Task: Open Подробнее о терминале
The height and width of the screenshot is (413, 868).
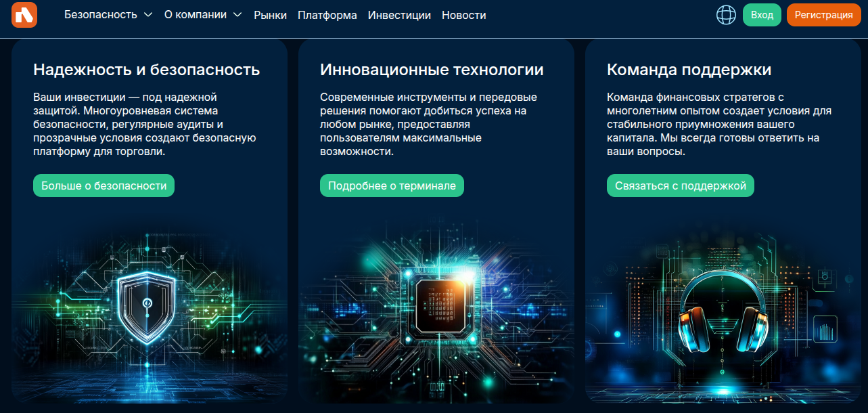Action: (392, 186)
